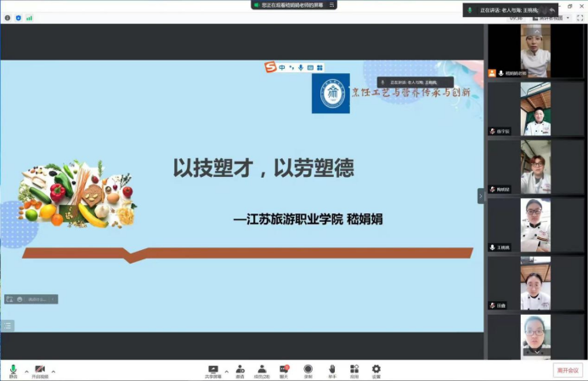Open the invite participants icon

coord(240,372)
